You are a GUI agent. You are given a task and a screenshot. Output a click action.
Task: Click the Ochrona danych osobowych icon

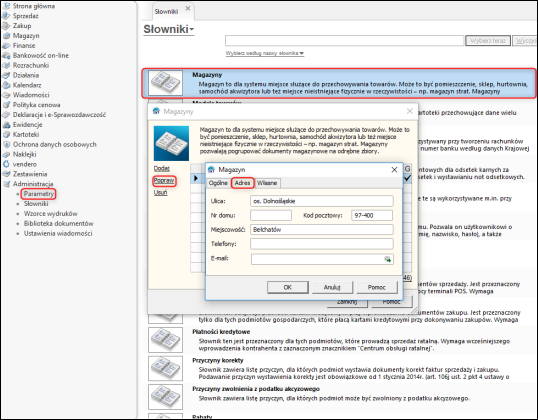6,144
